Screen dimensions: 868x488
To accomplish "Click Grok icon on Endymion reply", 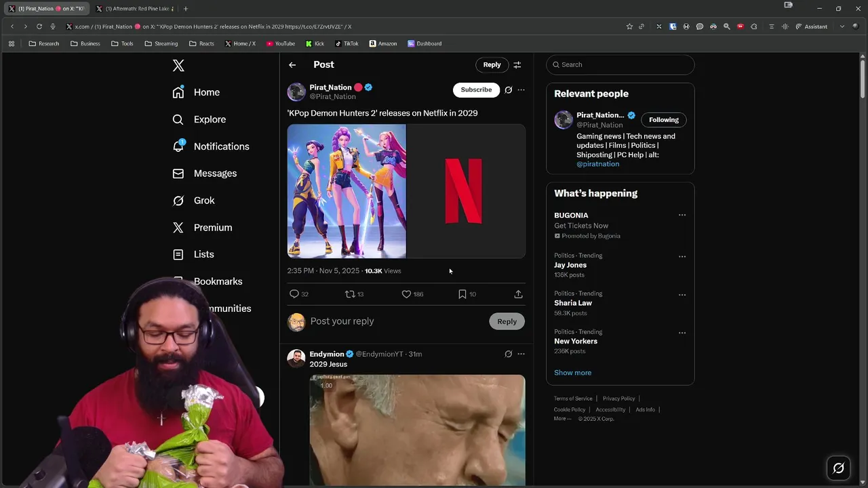I will pyautogui.click(x=508, y=354).
